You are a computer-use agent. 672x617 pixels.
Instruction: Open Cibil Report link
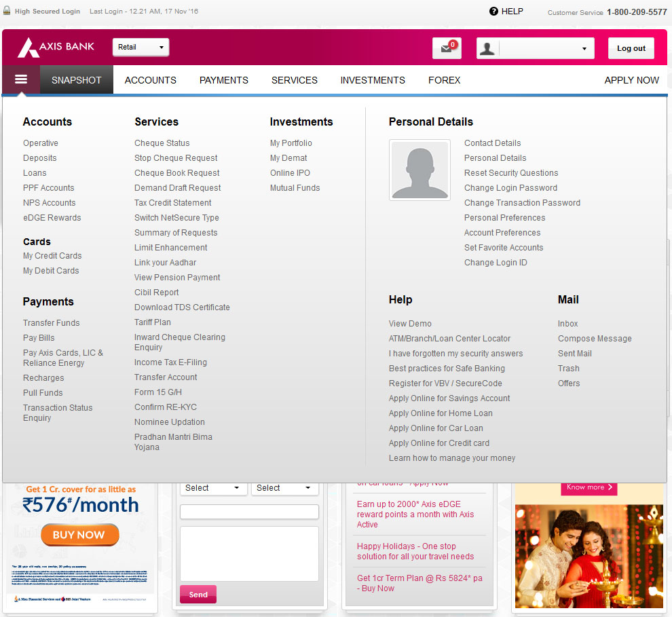[156, 293]
